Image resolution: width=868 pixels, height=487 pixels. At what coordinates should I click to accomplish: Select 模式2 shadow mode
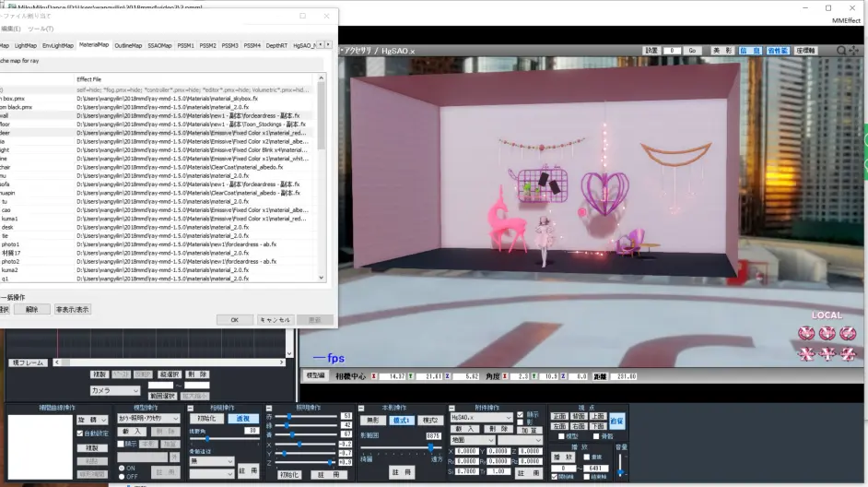pyautogui.click(x=430, y=421)
